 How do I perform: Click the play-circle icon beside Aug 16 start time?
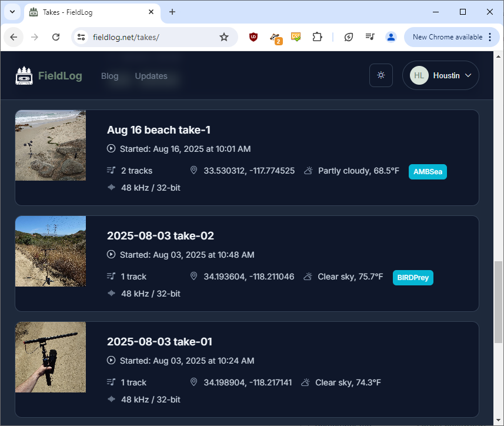pyautogui.click(x=111, y=148)
